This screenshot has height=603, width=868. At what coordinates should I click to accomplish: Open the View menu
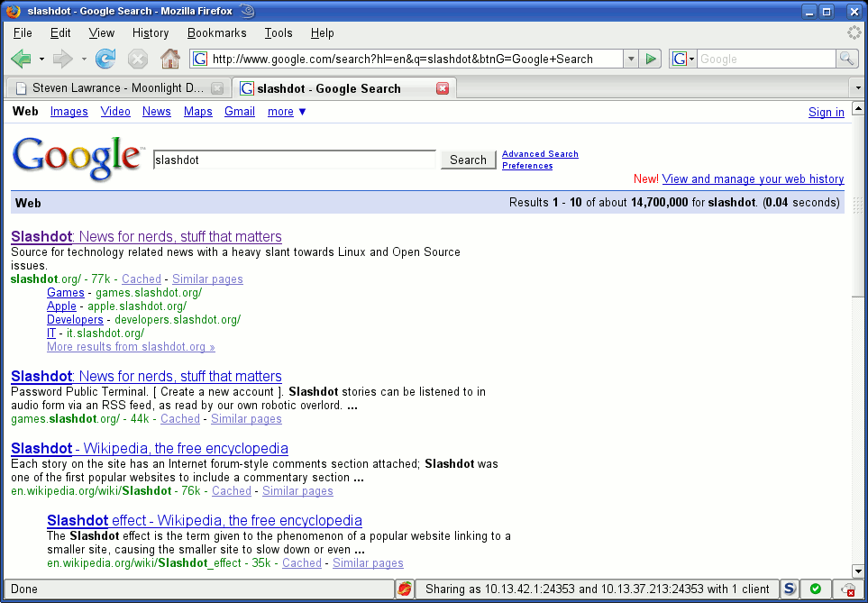pyautogui.click(x=101, y=33)
